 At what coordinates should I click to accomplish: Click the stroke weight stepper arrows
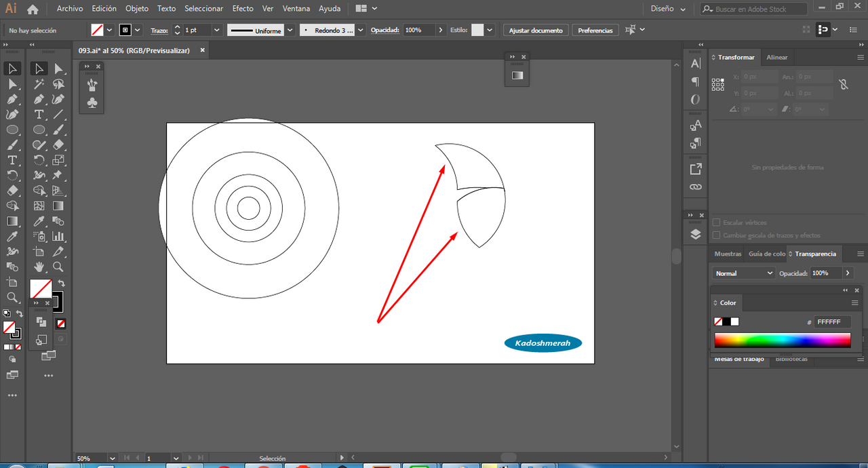pos(178,31)
